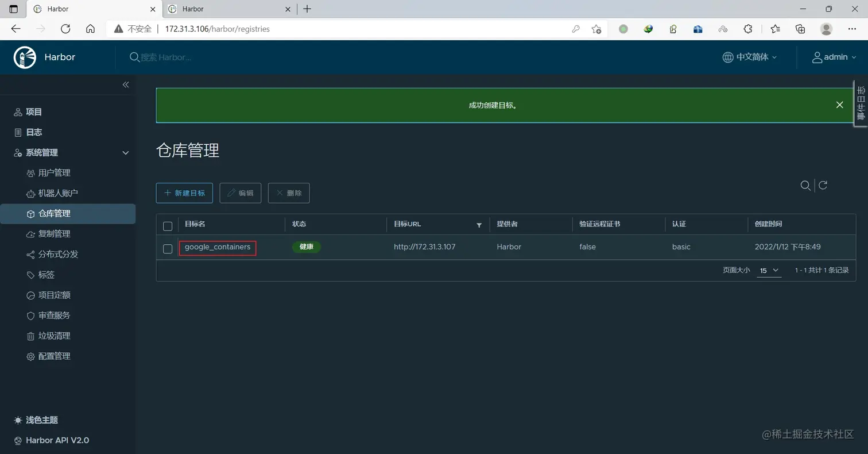Click the 搜索 Harbor search field
This screenshot has height=454, width=868.
tap(166, 57)
